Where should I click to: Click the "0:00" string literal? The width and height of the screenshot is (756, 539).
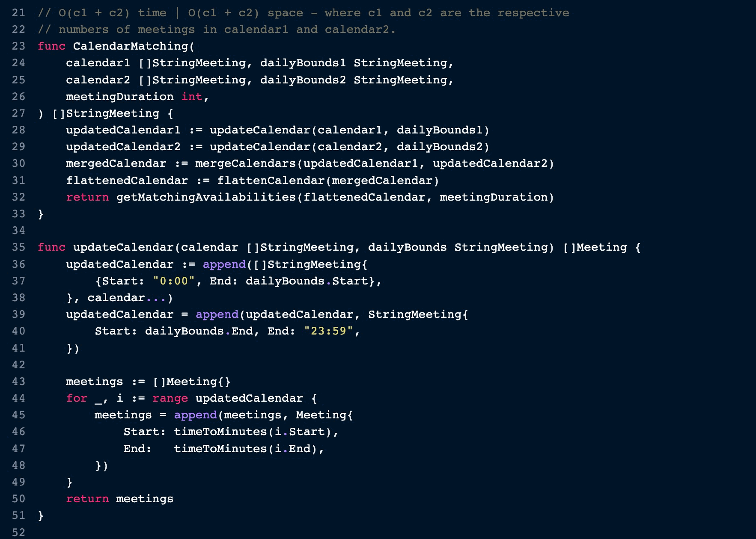174,281
